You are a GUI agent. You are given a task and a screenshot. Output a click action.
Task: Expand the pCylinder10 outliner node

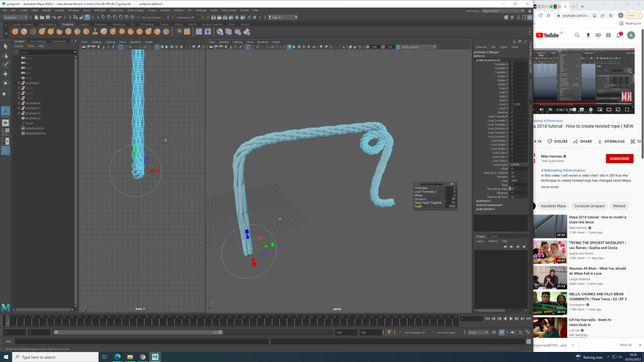(x=18, y=103)
